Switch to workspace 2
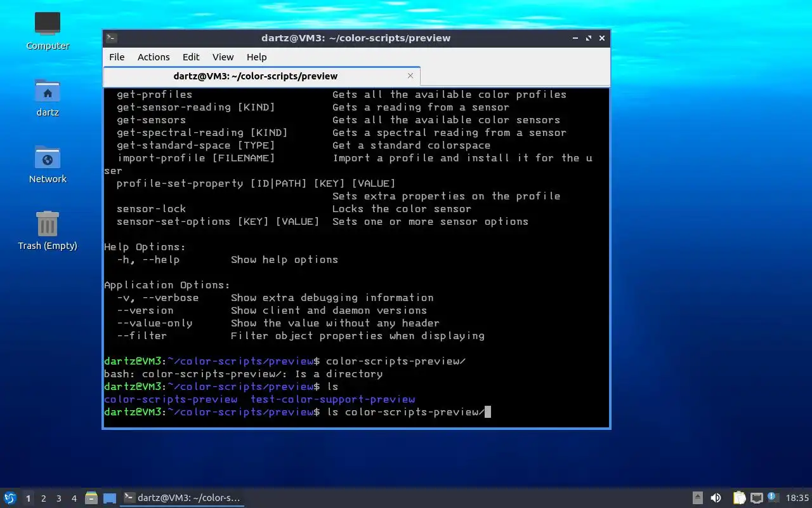The height and width of the screenshot is (508, 812). (x=43, y=498)
